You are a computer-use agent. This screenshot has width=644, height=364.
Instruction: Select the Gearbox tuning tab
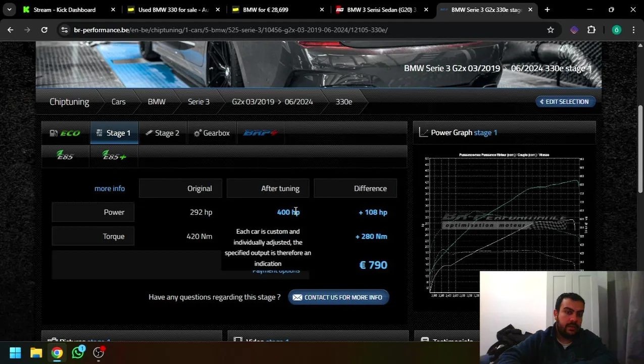(x=212, y=133)
